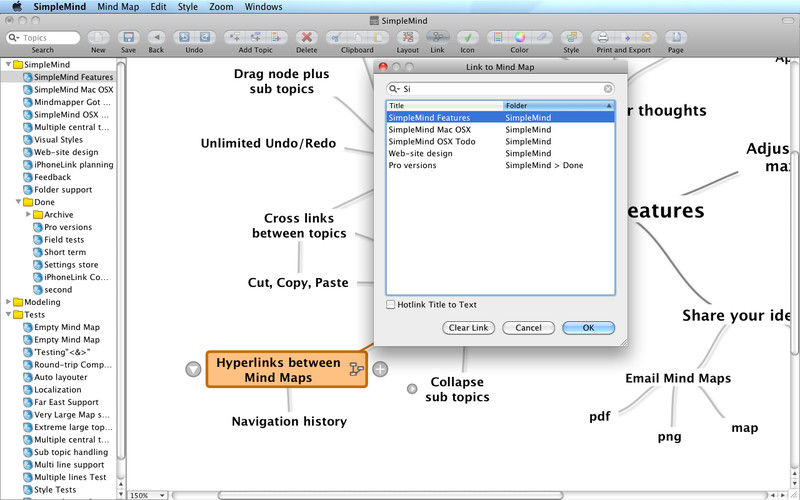Collapse the Done folder disclosure triangle
The image size is (800, 500).
click(x=18, y=202)
